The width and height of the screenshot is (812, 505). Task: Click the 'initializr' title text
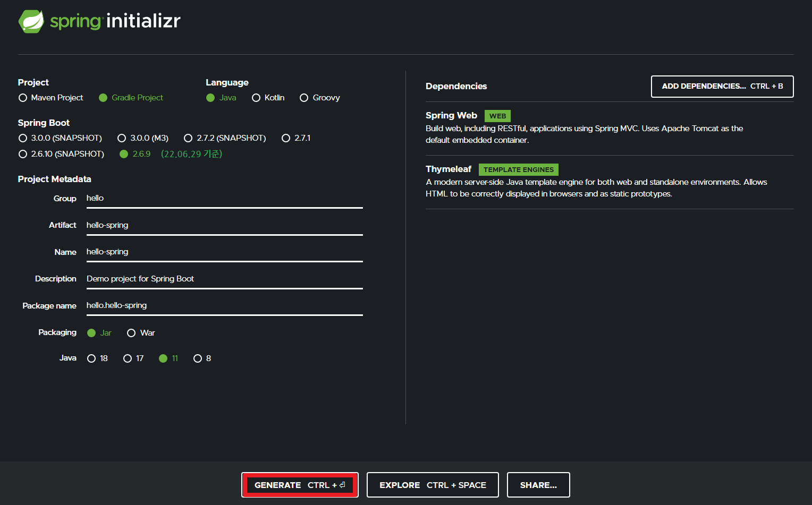tap(143, 21)
